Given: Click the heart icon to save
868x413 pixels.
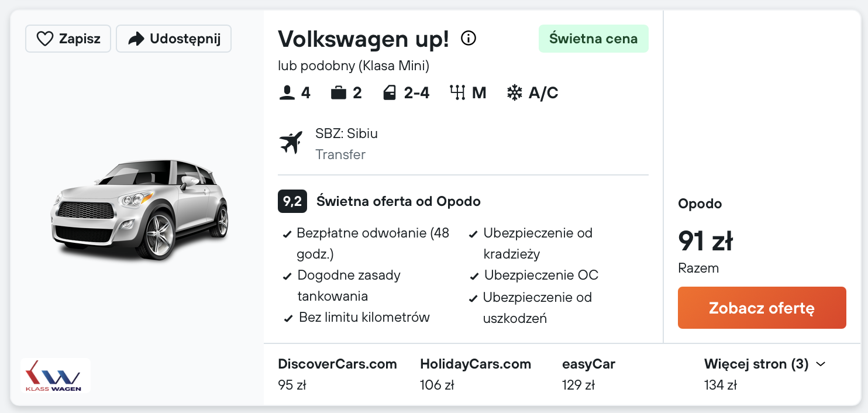Looking at the screenshot, I should pyautogui.click(x=45, y=39).
